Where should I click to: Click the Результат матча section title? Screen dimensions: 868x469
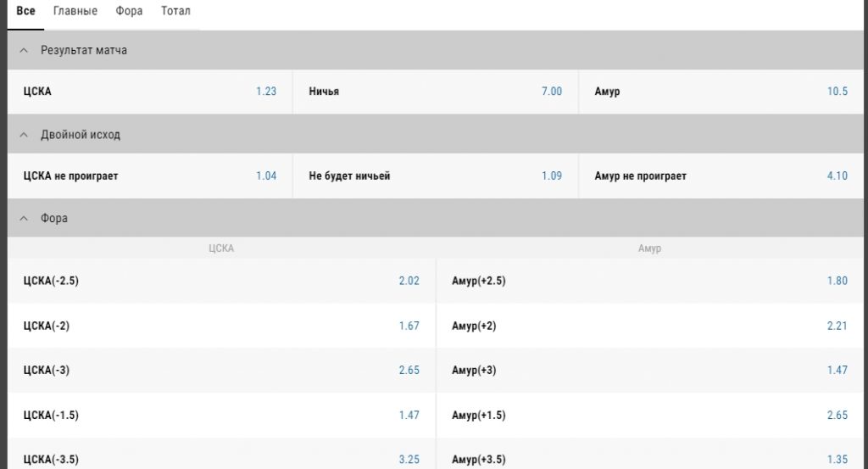click(x=84, y=50)
